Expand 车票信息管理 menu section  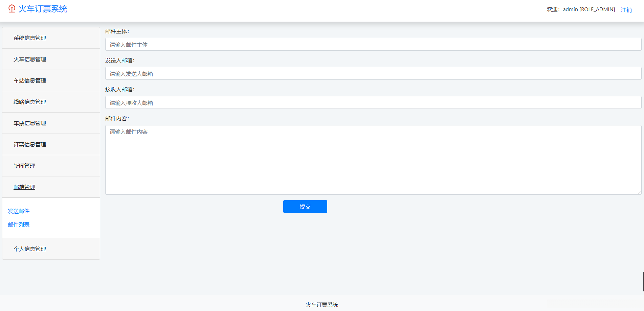51,123
